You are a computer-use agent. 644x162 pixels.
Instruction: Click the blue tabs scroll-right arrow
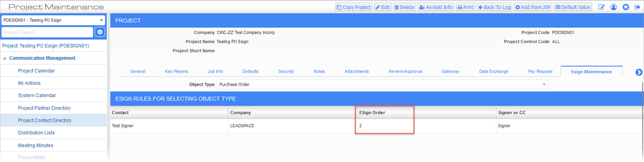(639, 72)
